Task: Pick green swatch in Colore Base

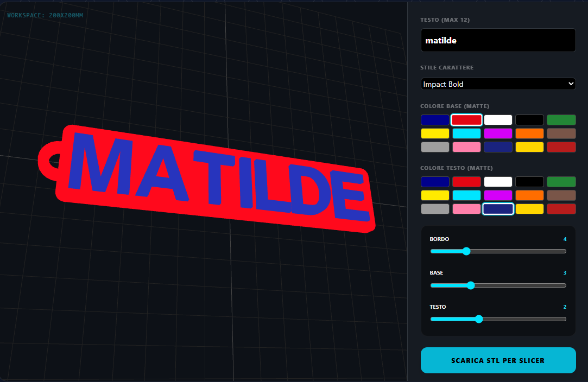Action: tap(561, 120)
